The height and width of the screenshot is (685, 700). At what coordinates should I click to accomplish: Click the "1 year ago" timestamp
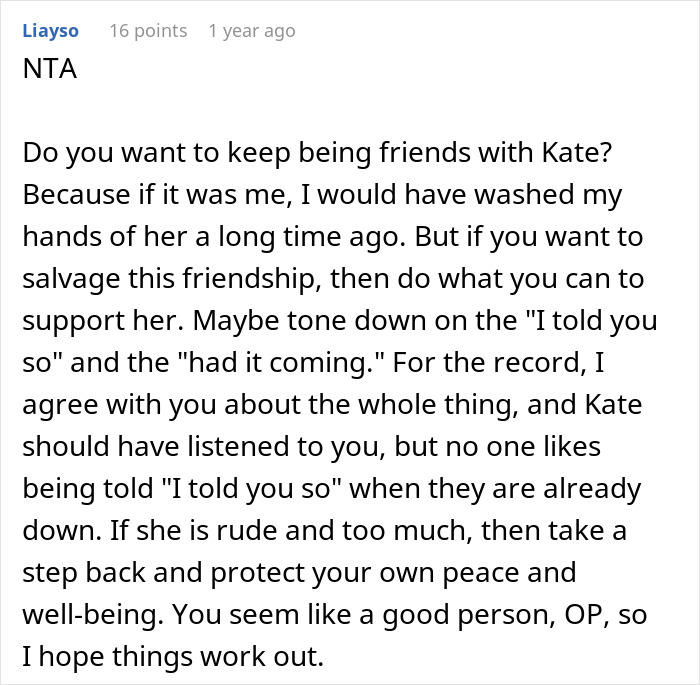click(x=251, y=31)
